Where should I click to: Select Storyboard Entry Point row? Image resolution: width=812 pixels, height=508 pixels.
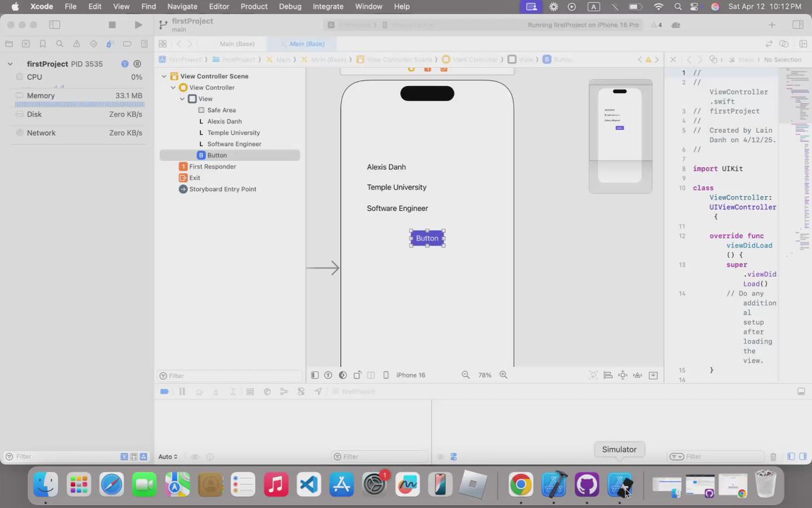point(229,189)
